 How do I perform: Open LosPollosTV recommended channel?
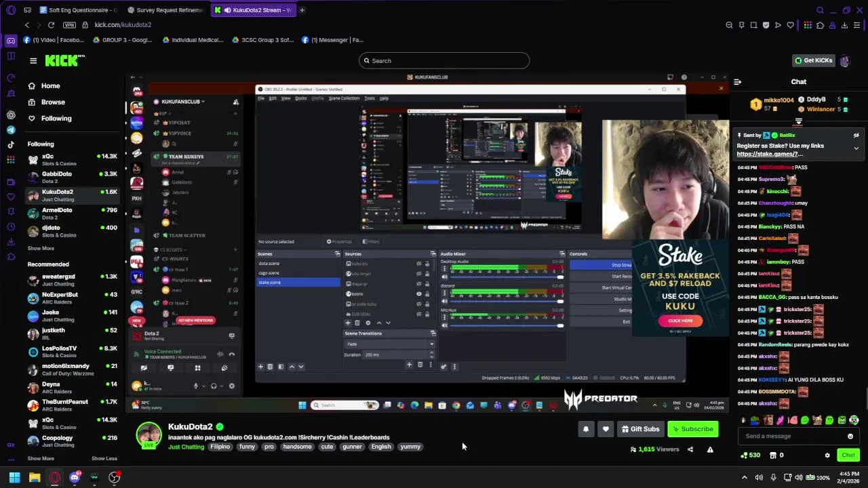pos(73,352)
